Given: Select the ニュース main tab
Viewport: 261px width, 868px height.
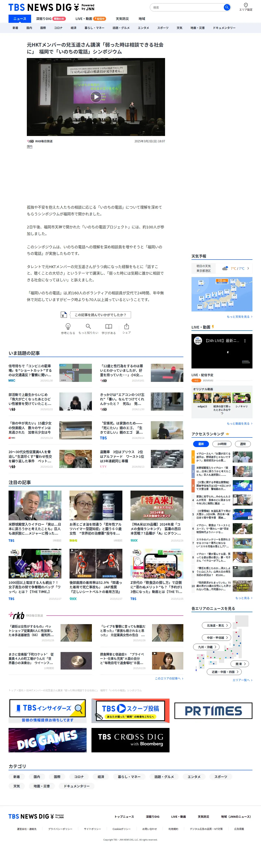Looking at the screenshot, I should tap(20, 19).
